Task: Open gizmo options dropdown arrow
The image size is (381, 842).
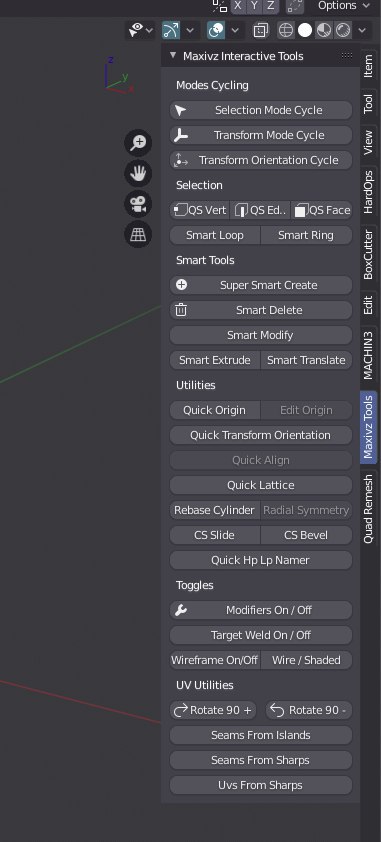Action: click(x=190, y=31)
